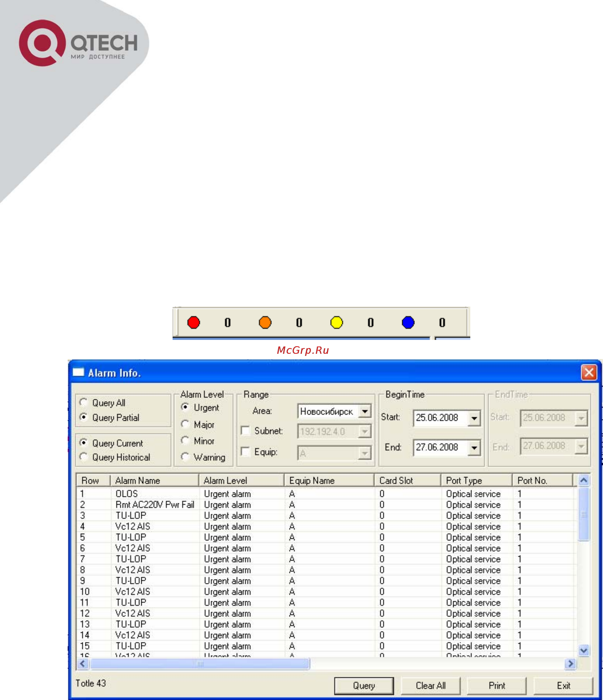Click the orange major alarm indicator
603x700 pixels.
pyautogui.click(x=265, y=322)
